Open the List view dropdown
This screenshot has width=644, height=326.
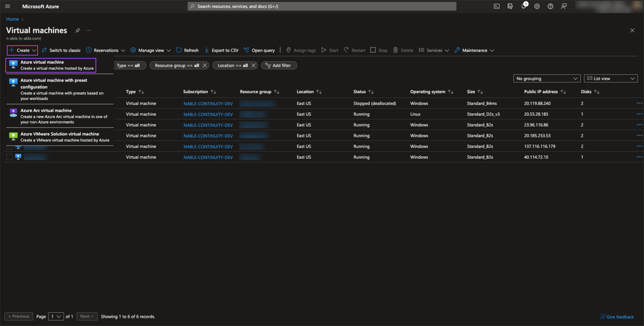point(610,78)
